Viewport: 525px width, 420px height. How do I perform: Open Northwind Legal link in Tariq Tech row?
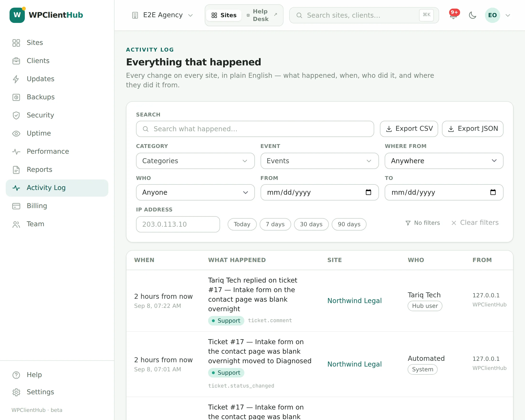354,301
